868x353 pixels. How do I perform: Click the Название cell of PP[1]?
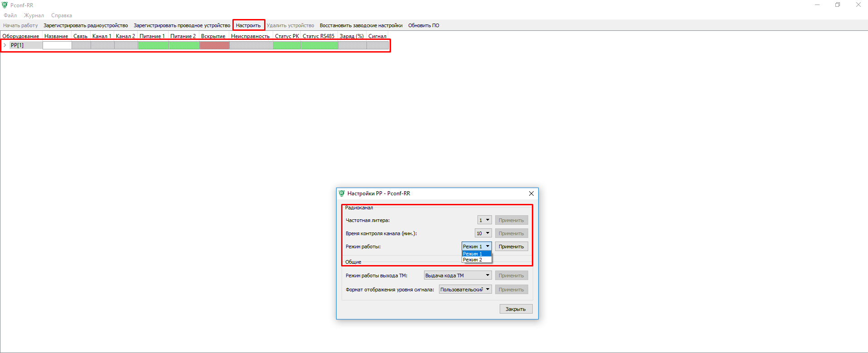57,45
